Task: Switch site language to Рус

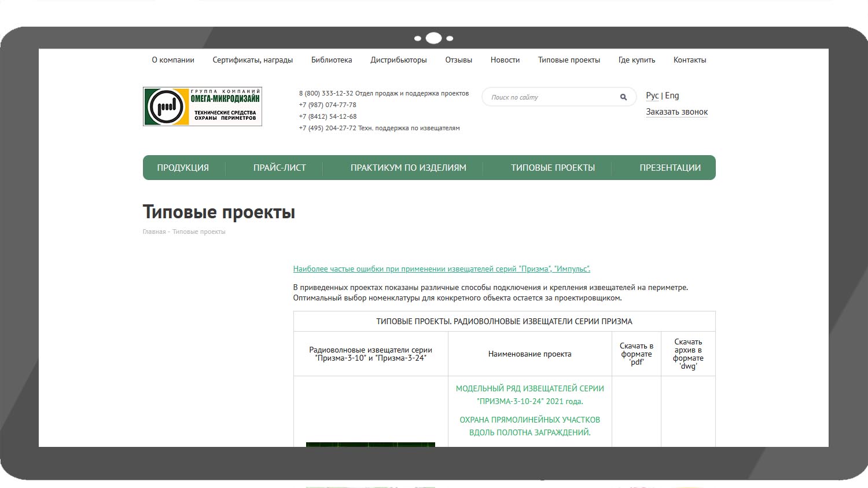Action: (x=652, y=96)
